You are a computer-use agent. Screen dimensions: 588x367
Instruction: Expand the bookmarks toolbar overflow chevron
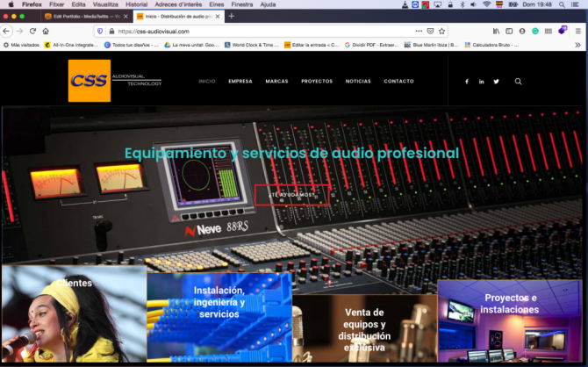[x=577, y=45]
